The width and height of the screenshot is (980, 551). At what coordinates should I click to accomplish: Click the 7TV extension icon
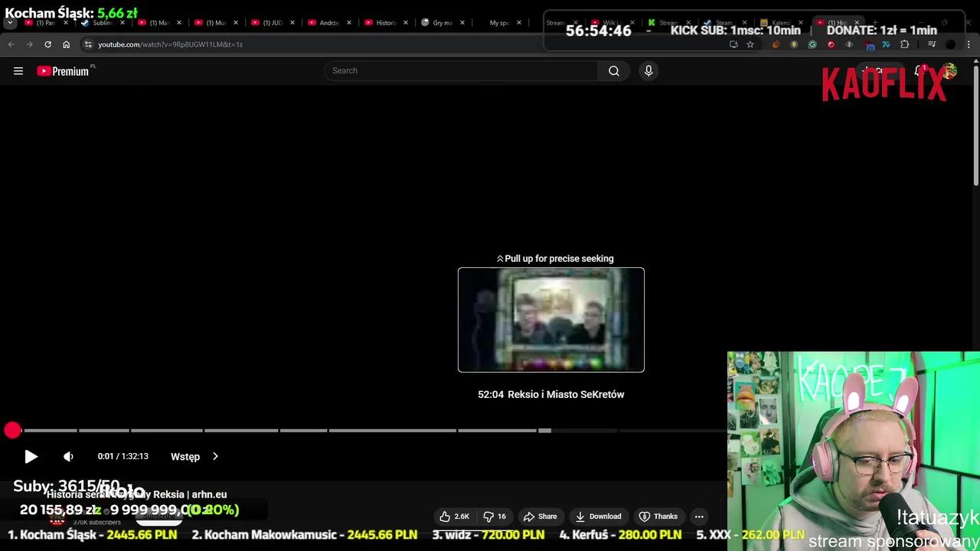(x=886, y=44)
